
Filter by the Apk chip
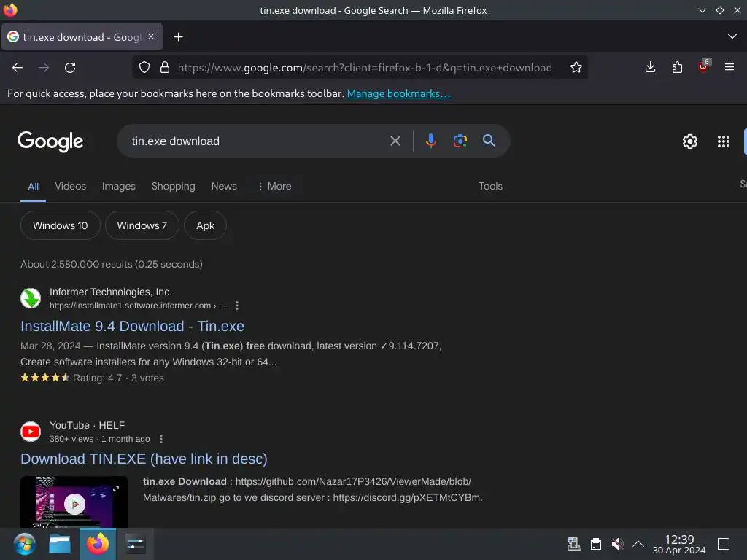pyautogui.click(x=205, y=225)
